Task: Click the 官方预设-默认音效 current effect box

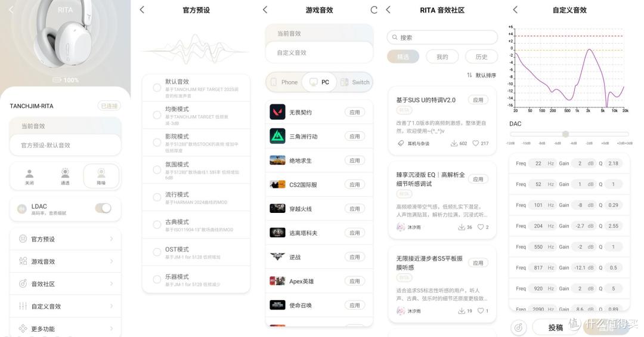Action: click(x=66, y=145)
